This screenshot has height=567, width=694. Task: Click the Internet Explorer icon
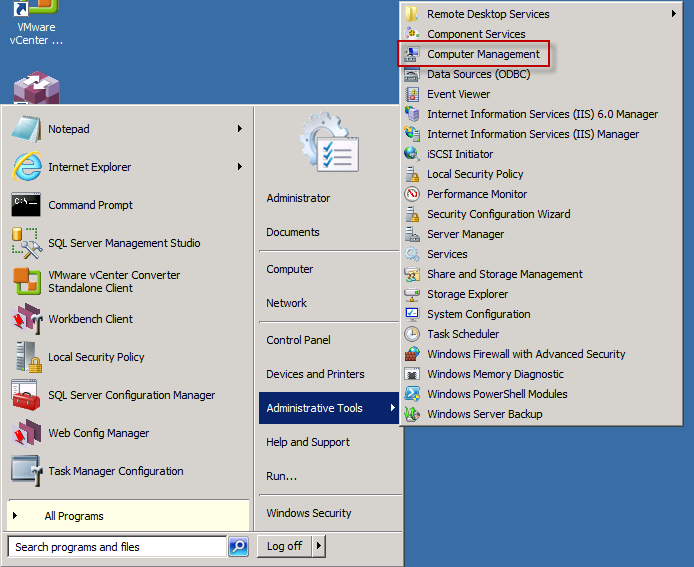(27, 167)
